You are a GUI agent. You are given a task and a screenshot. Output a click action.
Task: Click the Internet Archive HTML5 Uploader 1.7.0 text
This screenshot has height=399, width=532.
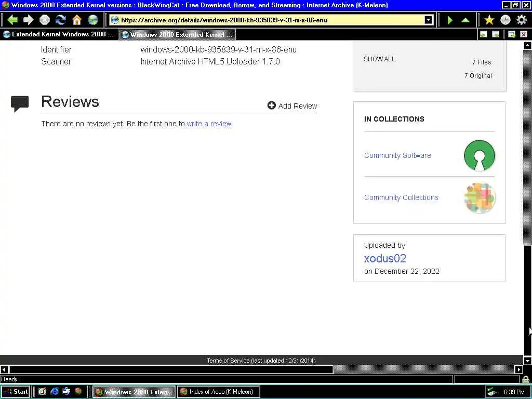pos(210,61)
